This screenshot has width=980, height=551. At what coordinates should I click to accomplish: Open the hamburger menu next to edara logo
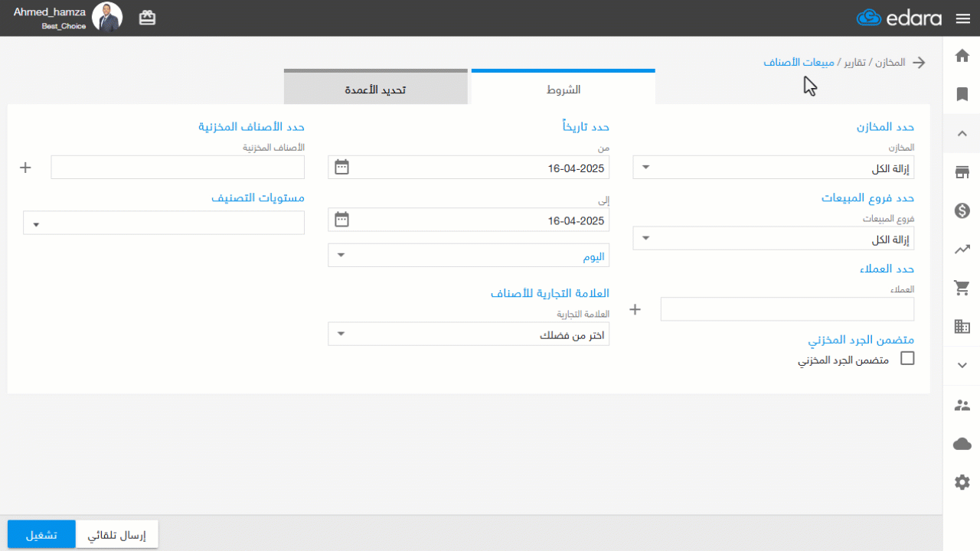963,18
